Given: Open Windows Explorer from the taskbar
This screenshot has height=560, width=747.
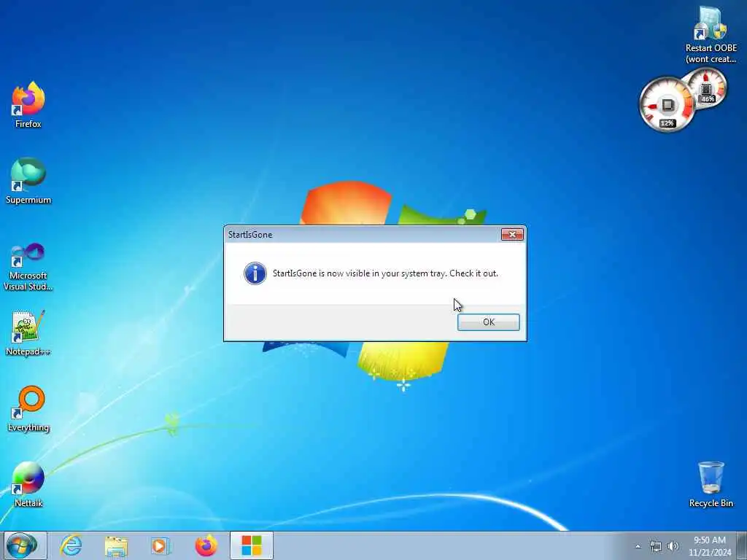Looking at the screenshot, I should 116,545.
